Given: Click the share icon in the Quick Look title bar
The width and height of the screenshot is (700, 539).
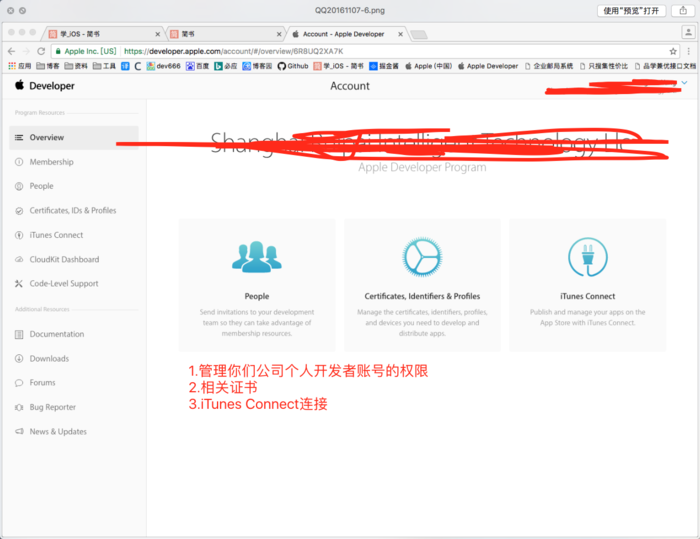Looking at the screenshot, I should pyautogui.click(x=683, y=11).
